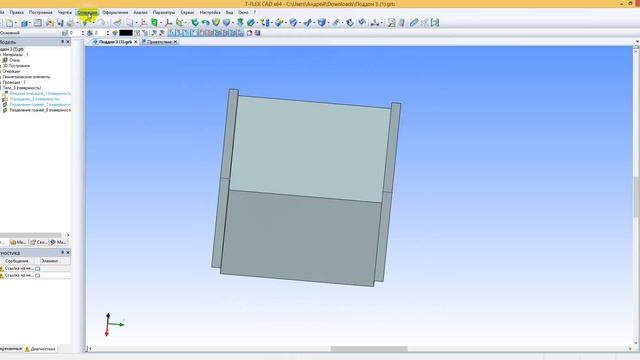Click the 3D viewport horizontal scrollbar
Image resolution: width=640 pixels, height=360 pixels.
pos(369,349)
